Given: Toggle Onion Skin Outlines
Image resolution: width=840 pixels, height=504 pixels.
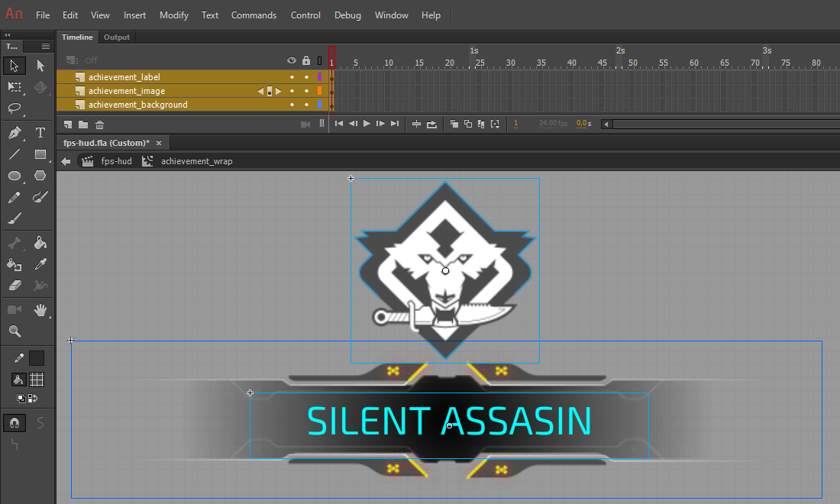Looking at the screenshot, I should coord(467,124).
